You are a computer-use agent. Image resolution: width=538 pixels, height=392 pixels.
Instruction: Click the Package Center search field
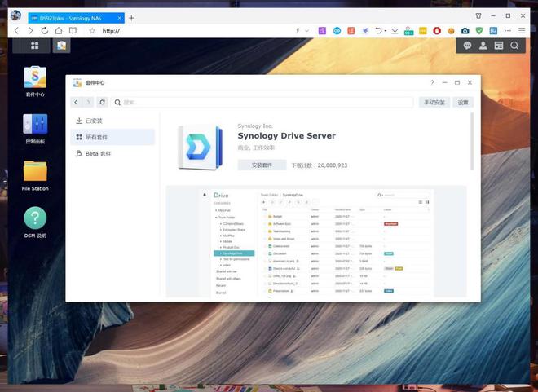[x=262, y=102]
